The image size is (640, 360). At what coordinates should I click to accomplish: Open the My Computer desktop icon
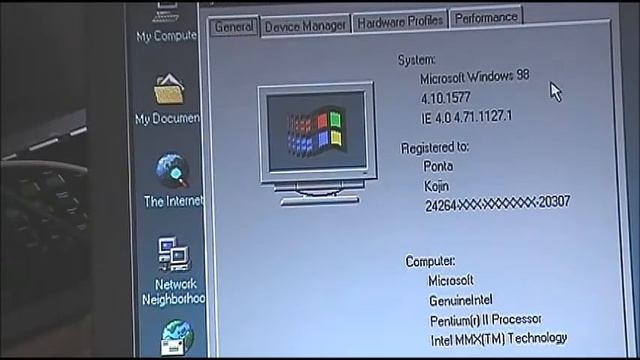pyautogui.click(x=166, y=21)
